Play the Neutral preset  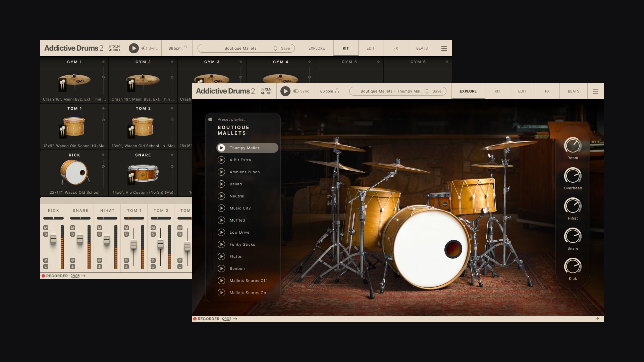221,196
